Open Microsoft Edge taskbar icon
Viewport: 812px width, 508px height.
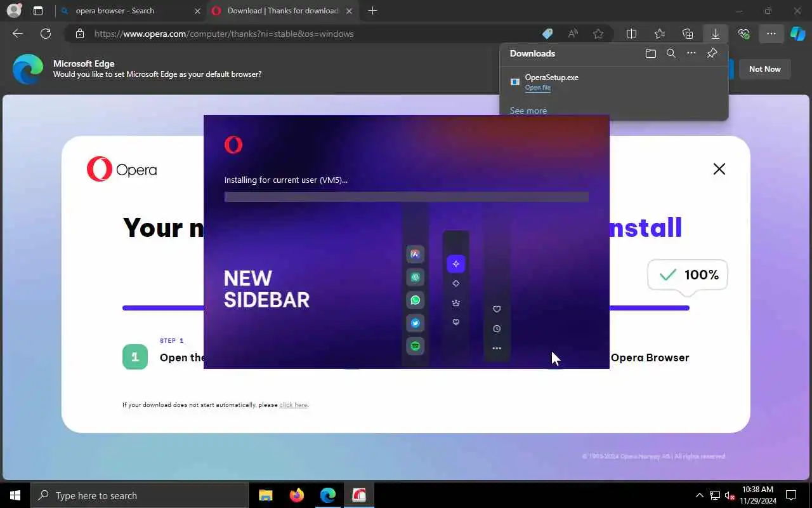pyautogui.click(x=327, y=495)
